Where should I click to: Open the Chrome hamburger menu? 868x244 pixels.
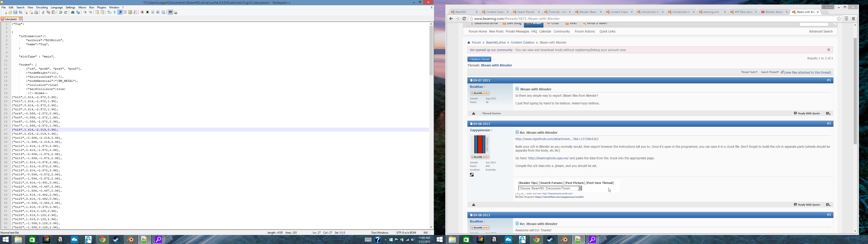pos(854,19)
